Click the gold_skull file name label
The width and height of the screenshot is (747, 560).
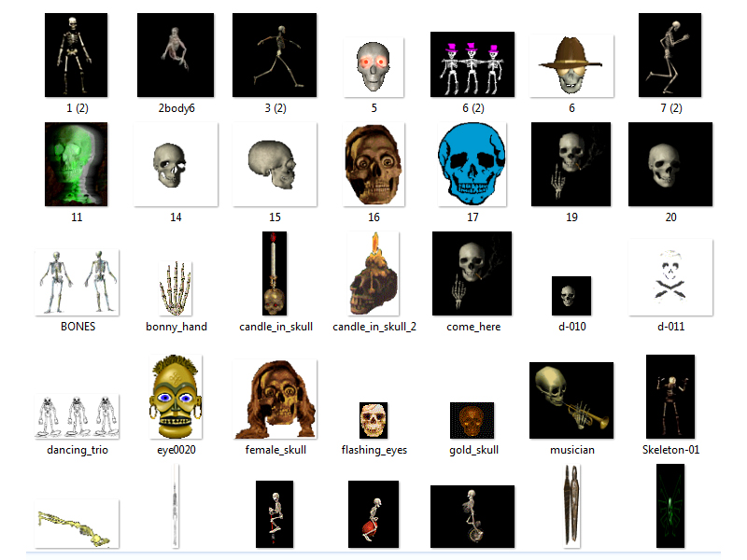[473, 450]
